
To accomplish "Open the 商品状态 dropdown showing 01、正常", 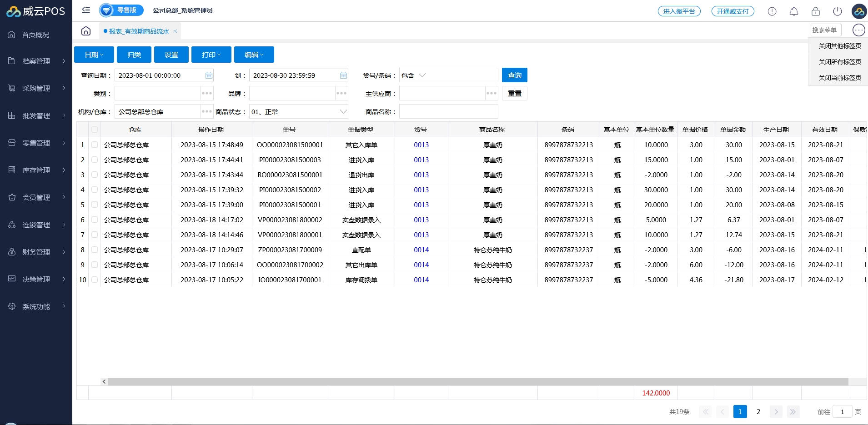I will pos(298,112).
